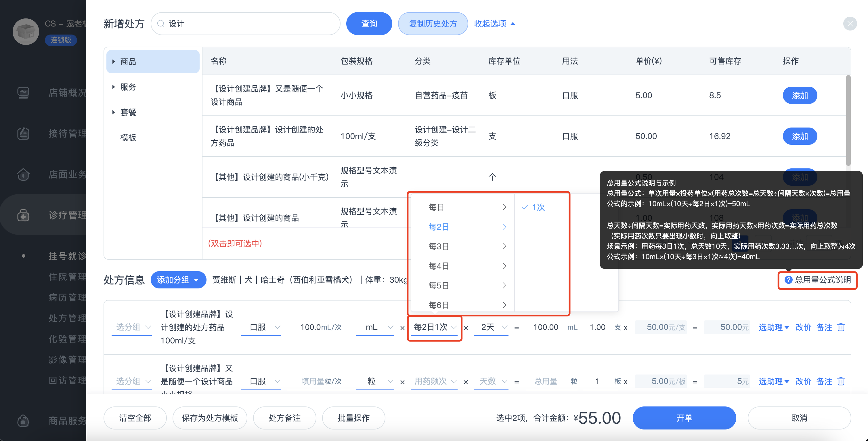Select 每5日 frequency option
The image size is (868, 441).
[x=462, y=285]
